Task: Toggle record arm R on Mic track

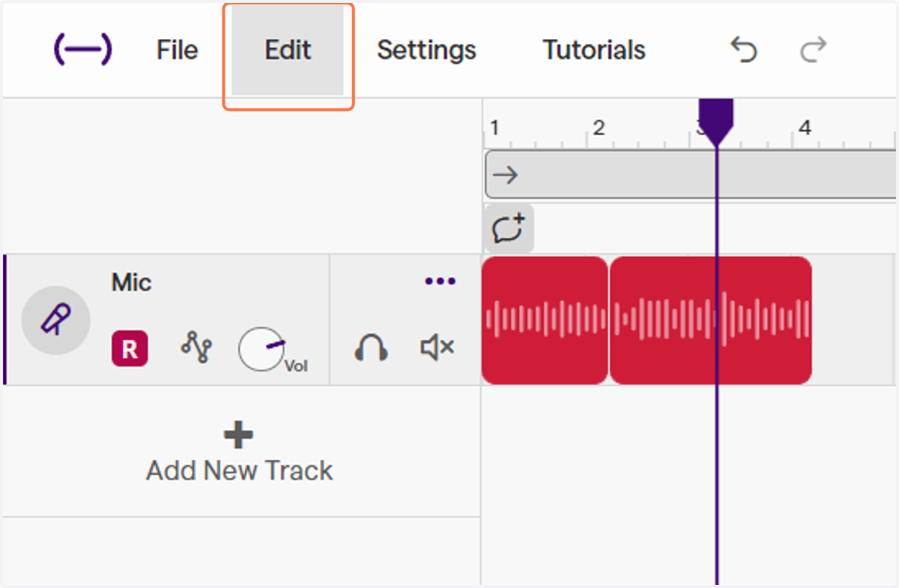Action: (x=130, y=349)
